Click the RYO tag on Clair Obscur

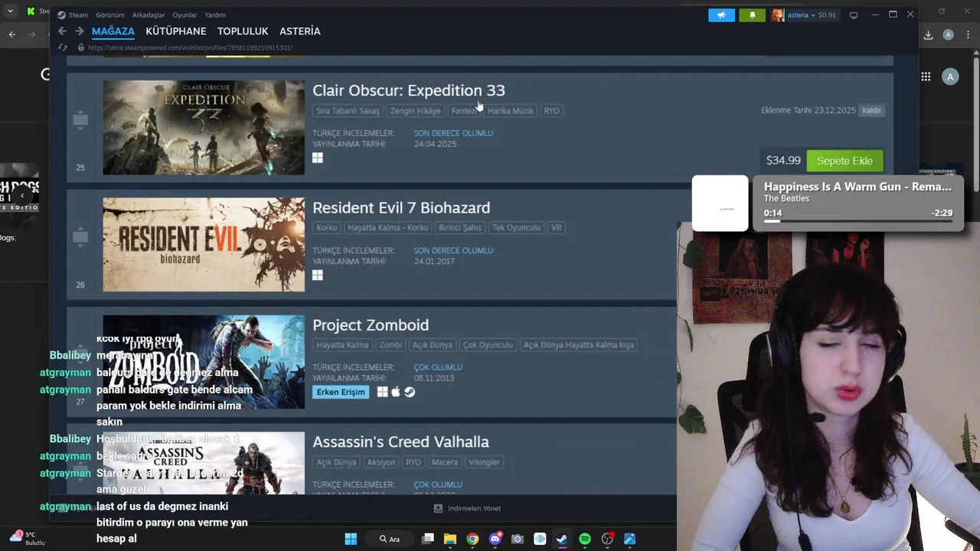tap(551, 111)
